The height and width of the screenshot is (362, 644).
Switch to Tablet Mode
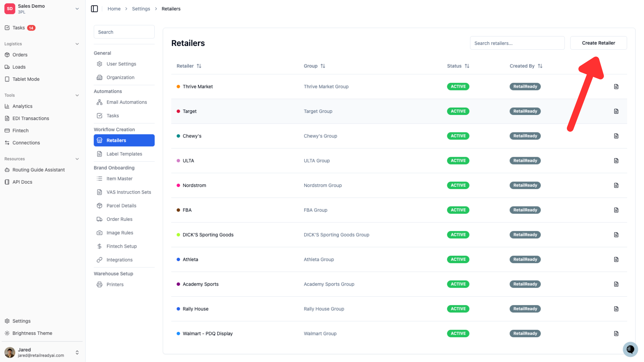click(x=26, y=79)
